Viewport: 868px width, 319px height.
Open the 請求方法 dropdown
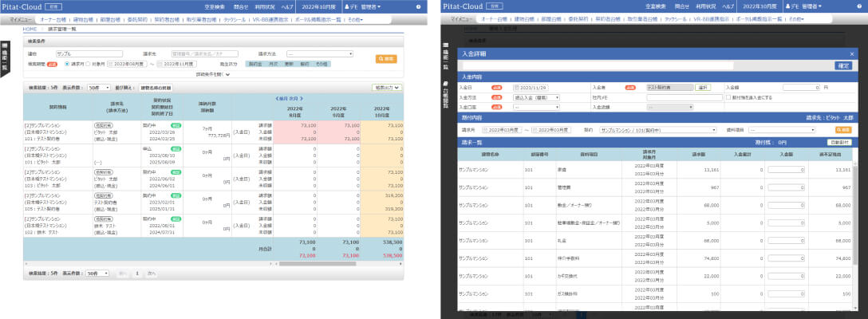[x=319, y=54]
